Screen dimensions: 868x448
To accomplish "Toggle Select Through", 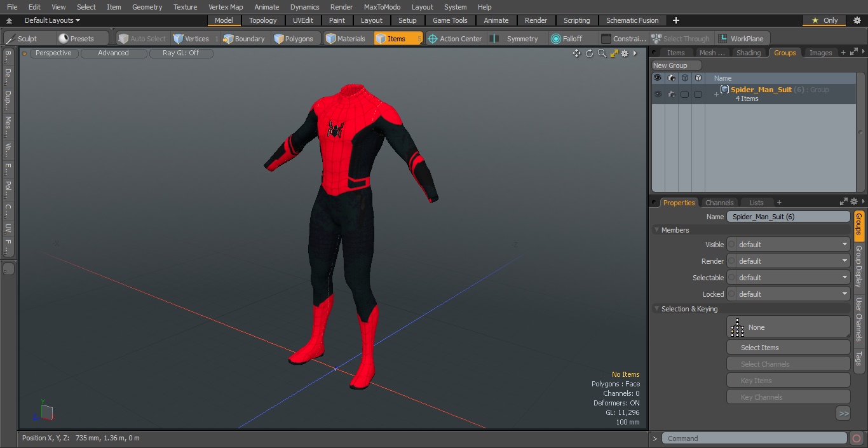I will [682, 39].
